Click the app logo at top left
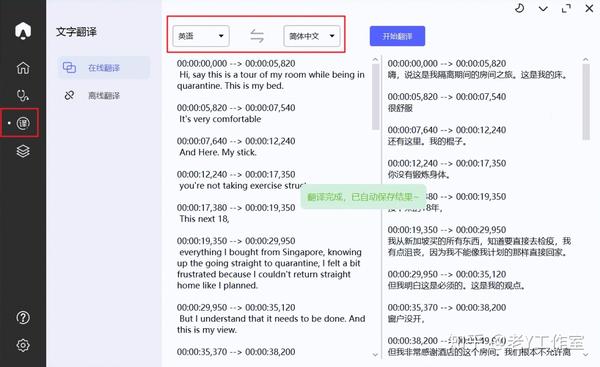 click(x=23, y=31)
